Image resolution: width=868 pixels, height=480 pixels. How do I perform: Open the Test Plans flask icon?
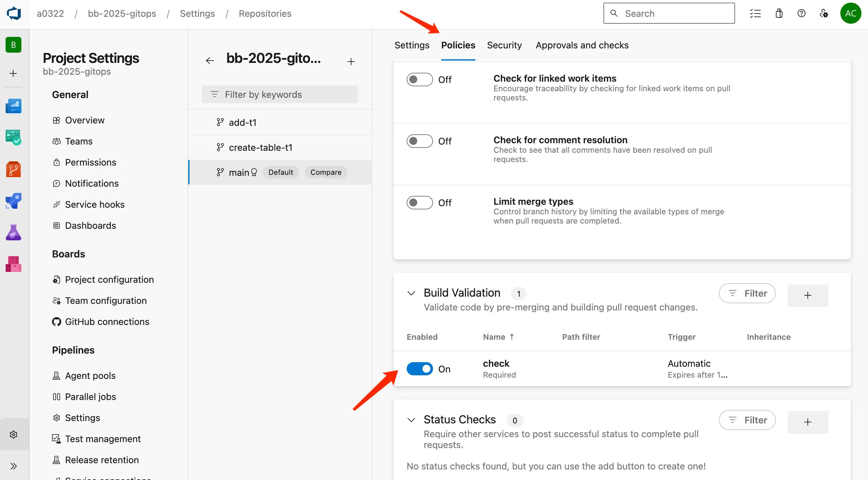click(13, 232)
